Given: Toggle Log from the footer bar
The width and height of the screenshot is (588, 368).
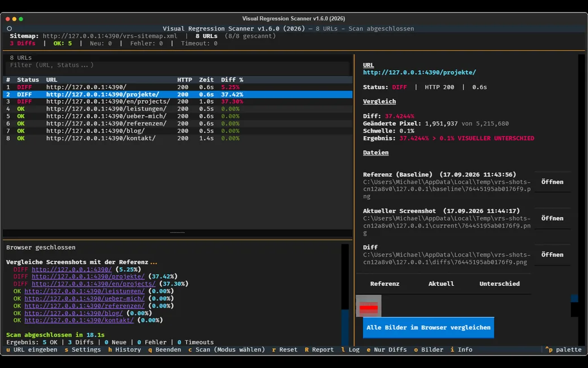Looking at the screenshot, I should tap(350, 350).
